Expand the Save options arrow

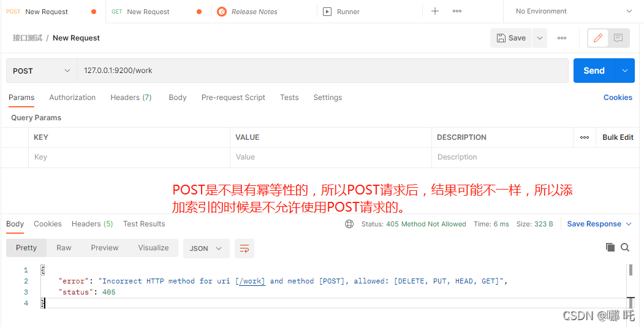click(x=540, y=38)
